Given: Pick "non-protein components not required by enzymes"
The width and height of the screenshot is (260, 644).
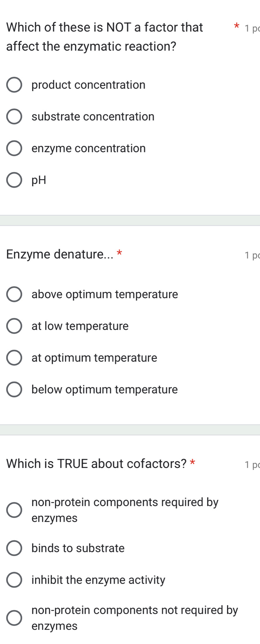Looking at the screenshot, I should pos(14,618).
